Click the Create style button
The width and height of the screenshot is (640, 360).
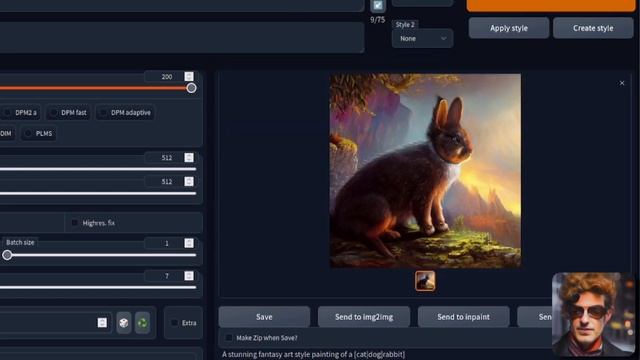click(593, 28)
